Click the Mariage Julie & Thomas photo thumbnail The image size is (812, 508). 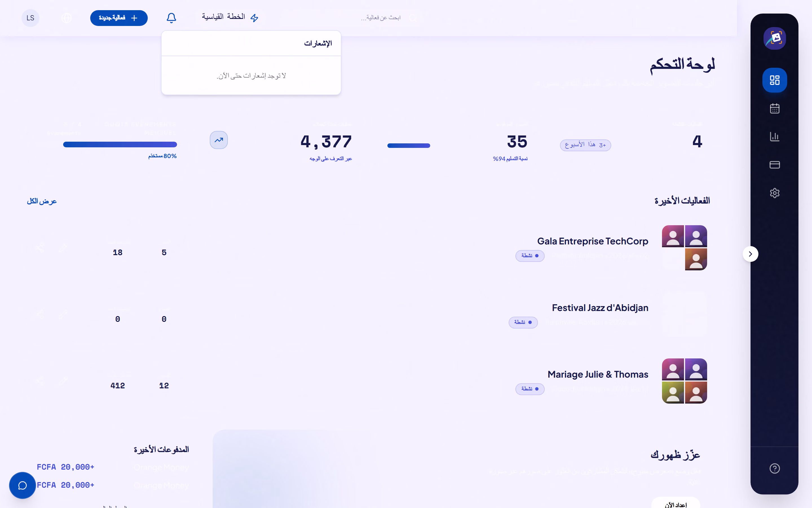pos(684,381)
